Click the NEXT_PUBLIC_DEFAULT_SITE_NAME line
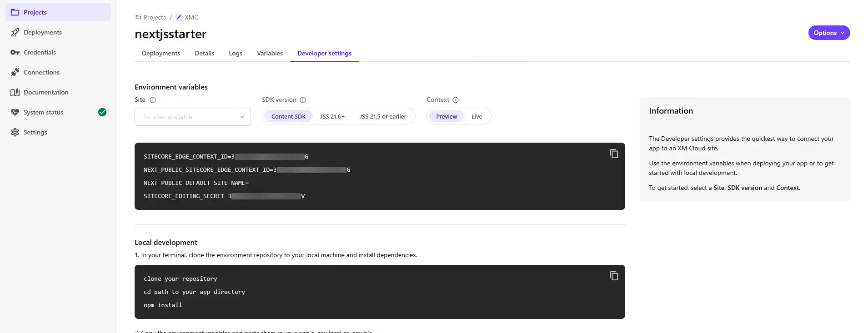The image size is (868, 333). [196, 183]
